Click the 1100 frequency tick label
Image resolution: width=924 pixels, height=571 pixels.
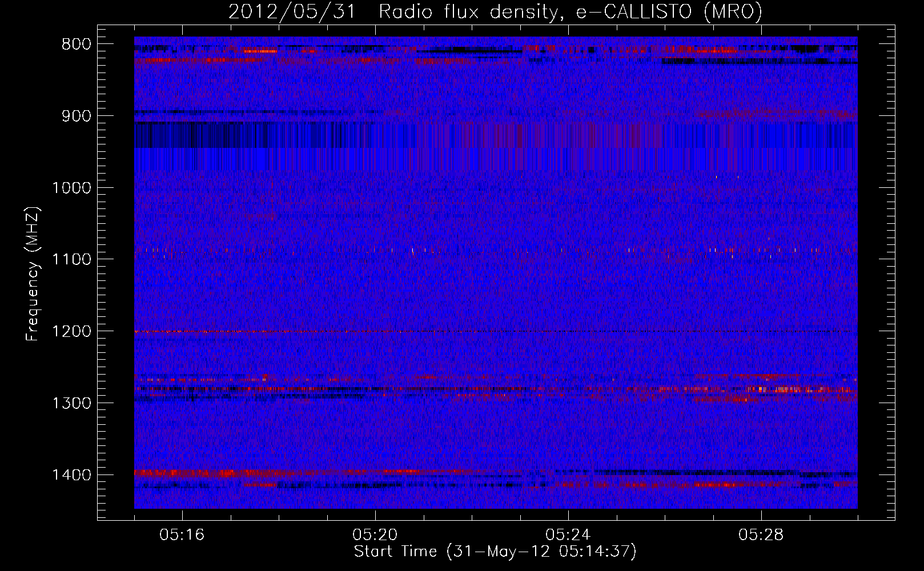coord(71,260)
